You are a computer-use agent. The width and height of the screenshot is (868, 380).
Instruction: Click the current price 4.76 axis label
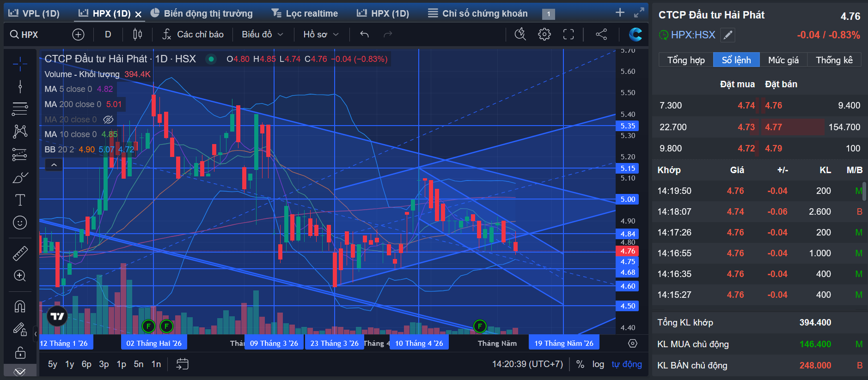(627, 251)
